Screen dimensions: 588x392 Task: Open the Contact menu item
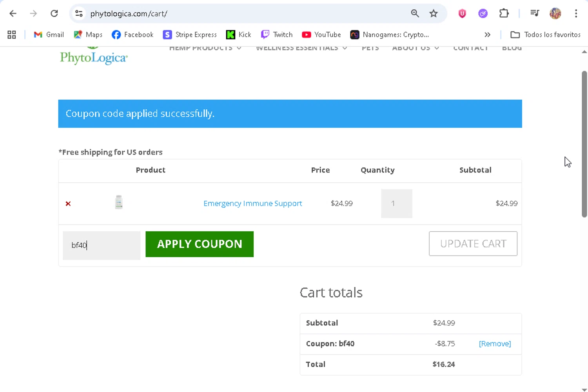(x=470, y=48)
